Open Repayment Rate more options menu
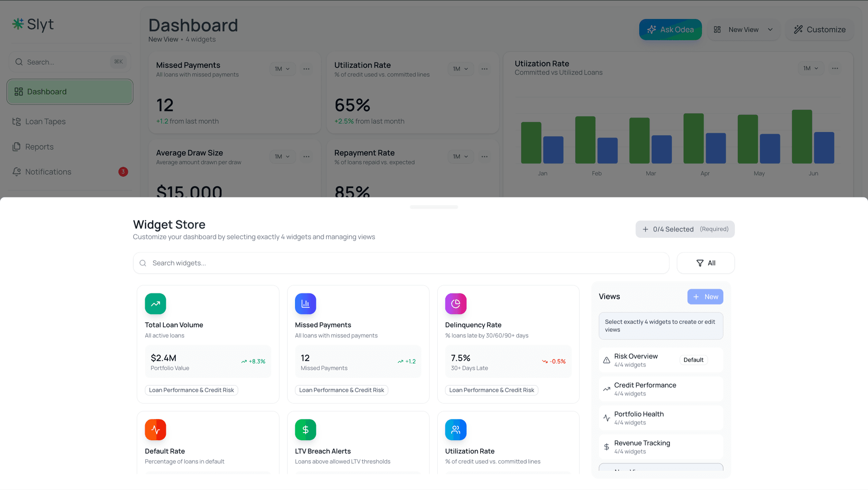Image resolution: width=868 pixels, height=490 pixels. (485, 156)
